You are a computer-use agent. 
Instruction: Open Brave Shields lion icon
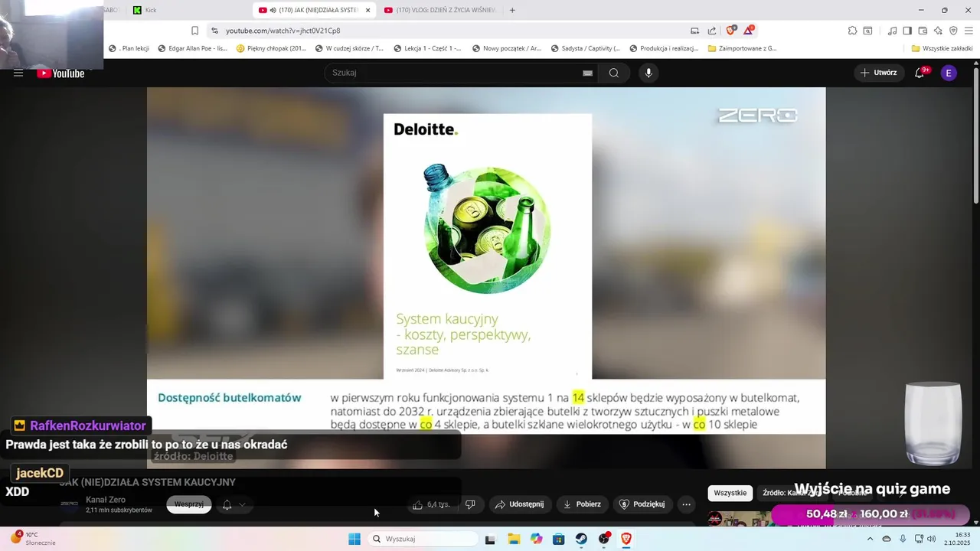click(x=731, y=31)
